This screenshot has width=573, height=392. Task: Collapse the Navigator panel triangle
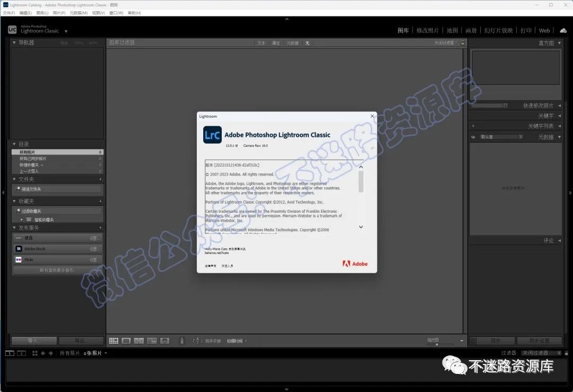[x=14, y=43]
